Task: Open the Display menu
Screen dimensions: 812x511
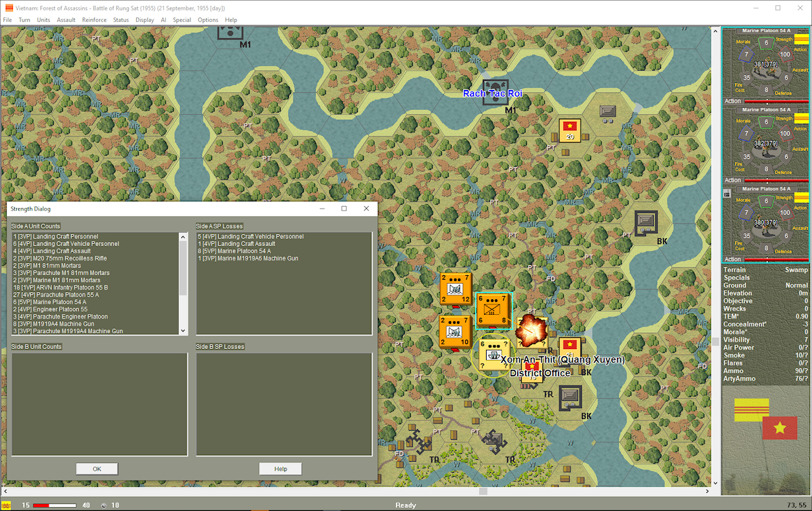Action: (x=145, y=20)
